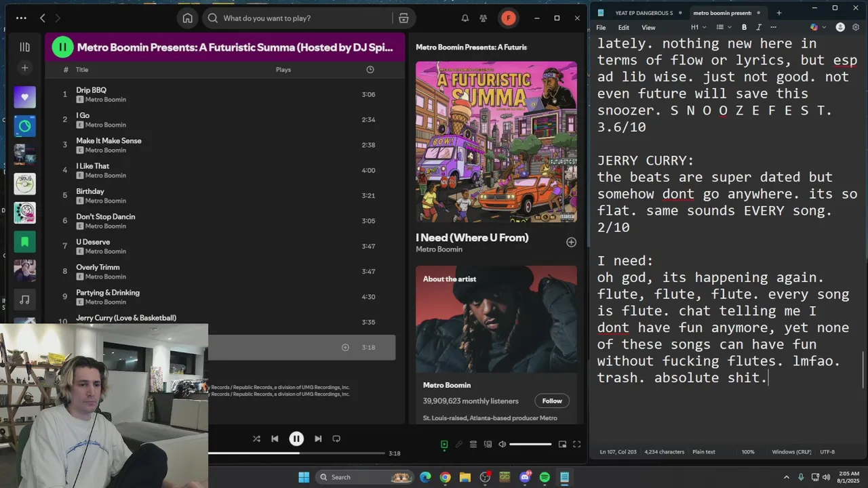
Task: Open the Spotify miniplayer
Action: 562,445
